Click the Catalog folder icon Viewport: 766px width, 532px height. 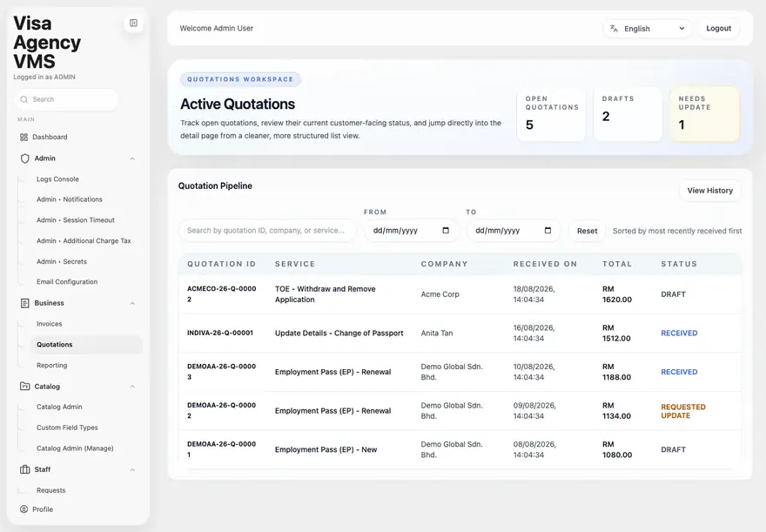(25, 386)
